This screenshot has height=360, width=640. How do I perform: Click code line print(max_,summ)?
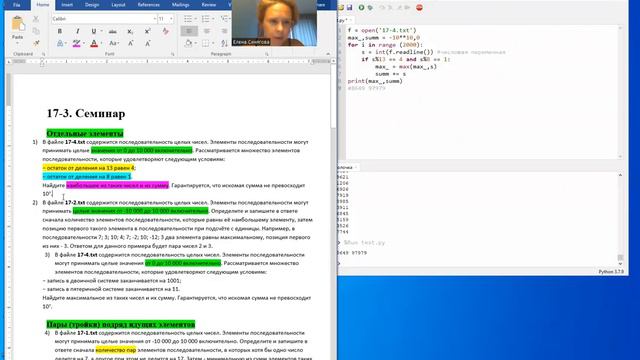pos(375,81)
